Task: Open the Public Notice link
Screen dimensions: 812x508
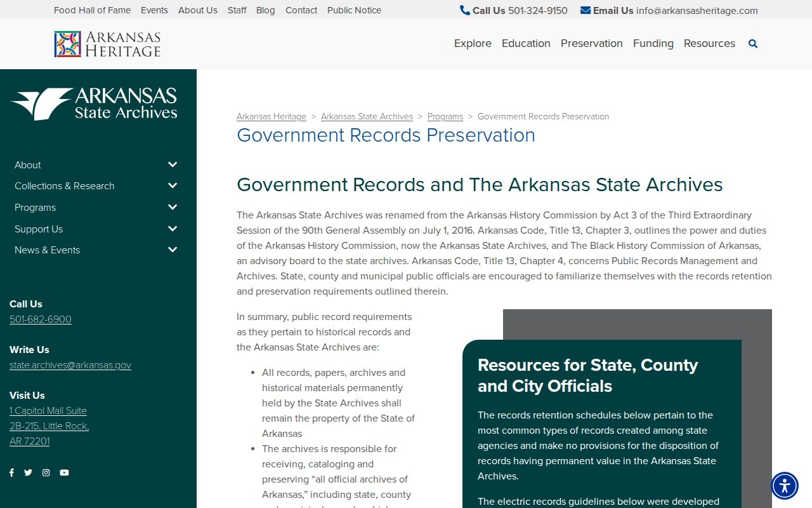Action: 355,10
